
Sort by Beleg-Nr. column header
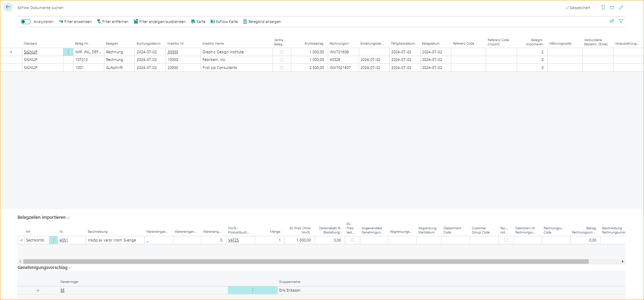pyautogui.click(x=82, y=44)
